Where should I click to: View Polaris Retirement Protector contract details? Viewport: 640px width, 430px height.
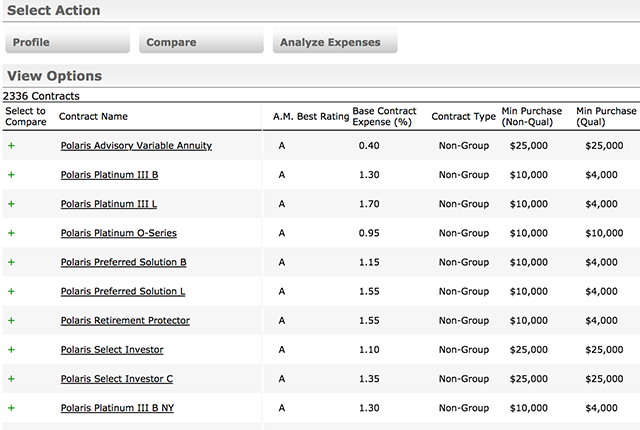tap(125, 321)
